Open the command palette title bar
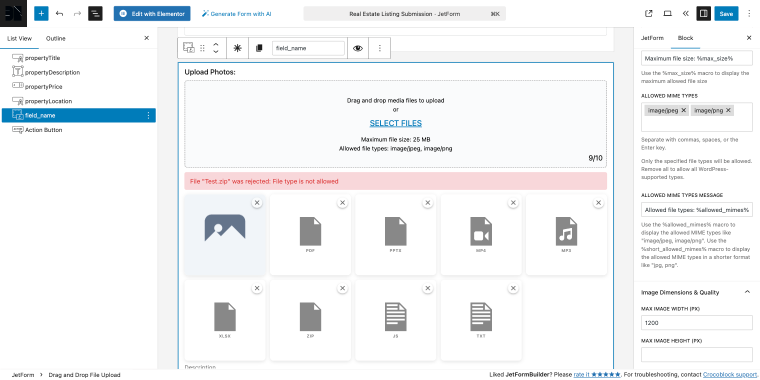This screenshot has height=380, width=760. tap(405, 14)
